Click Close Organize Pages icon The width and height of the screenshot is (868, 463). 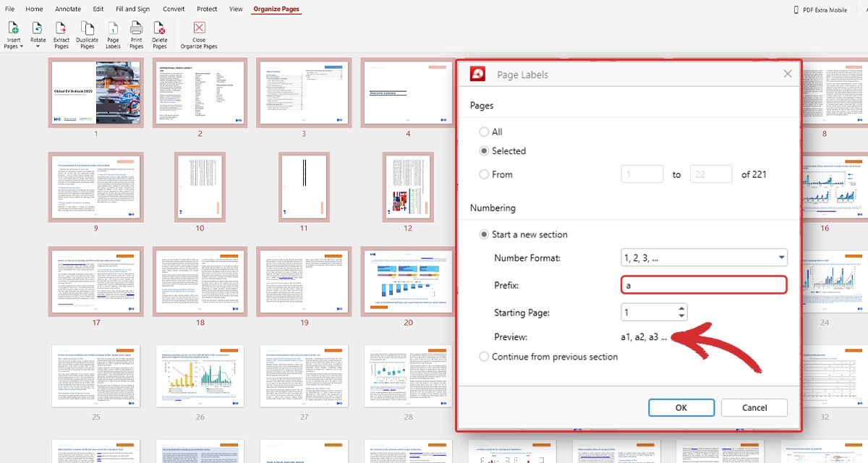pos(199,27)
